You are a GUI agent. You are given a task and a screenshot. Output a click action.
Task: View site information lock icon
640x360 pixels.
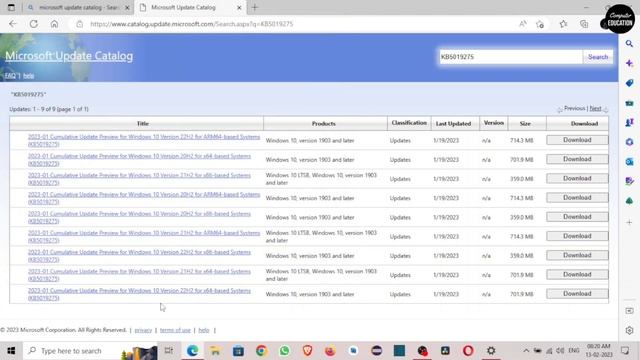(x=80, y=24)
